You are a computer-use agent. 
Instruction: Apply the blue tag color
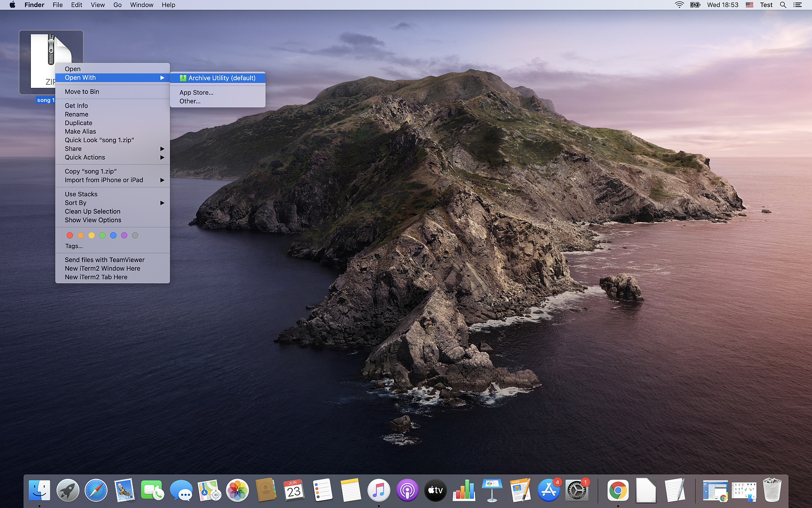113,235
